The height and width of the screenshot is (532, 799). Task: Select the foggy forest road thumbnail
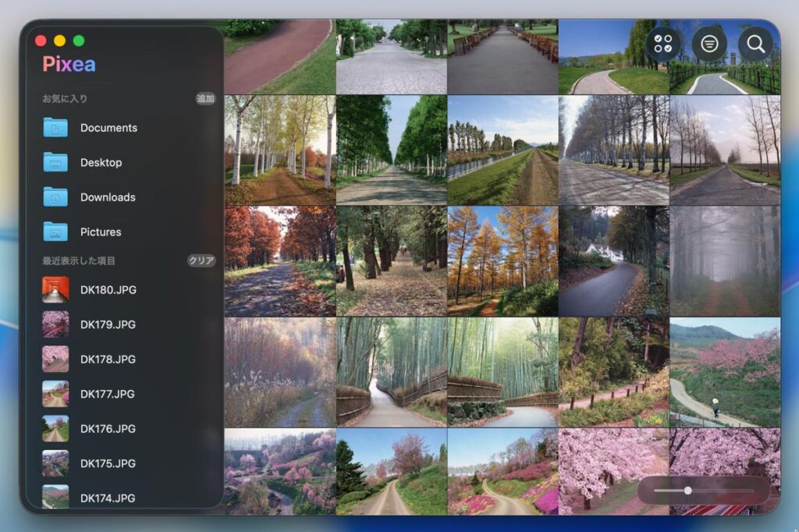(x=725, y=261)
